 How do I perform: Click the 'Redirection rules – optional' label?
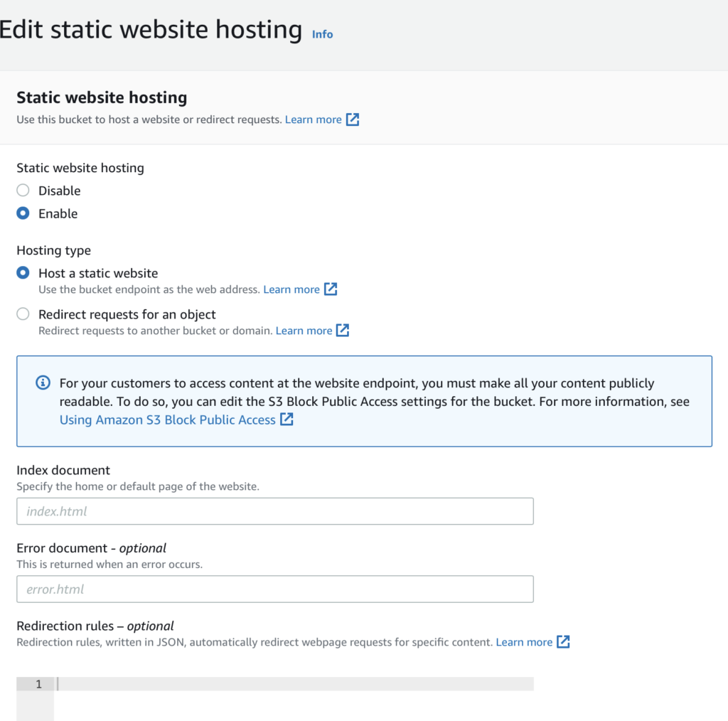[95, 626]
